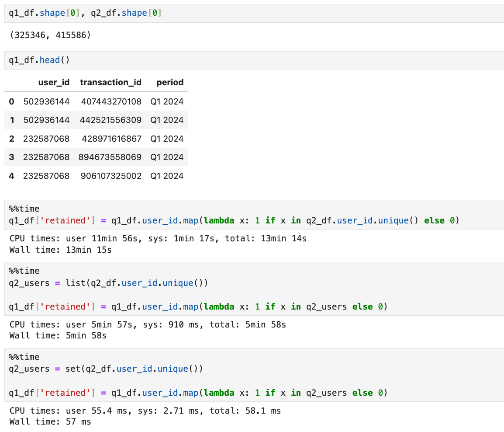Image resolution: width=504 pixels, height=432 pixels.
Task: Click the transaction_id column header
Action: (x=110, y=82)
